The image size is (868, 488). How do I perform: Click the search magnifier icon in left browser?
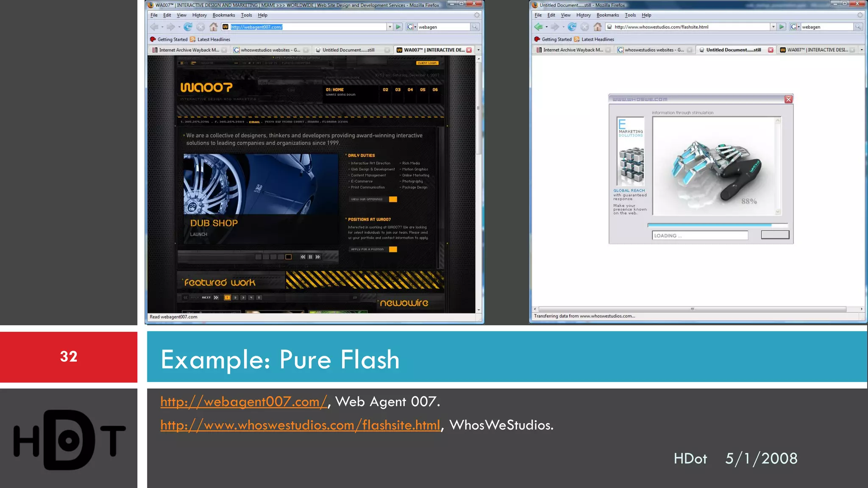[475, 27]
